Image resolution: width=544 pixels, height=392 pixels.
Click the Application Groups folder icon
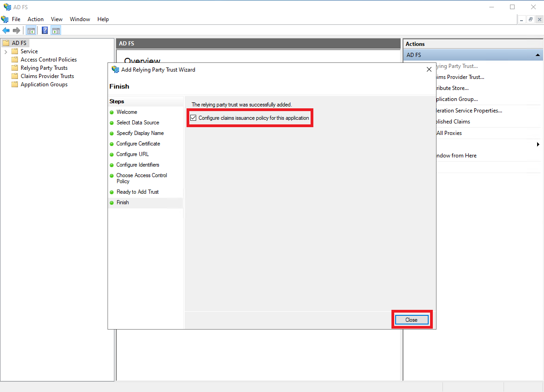(x=15, y=84)
